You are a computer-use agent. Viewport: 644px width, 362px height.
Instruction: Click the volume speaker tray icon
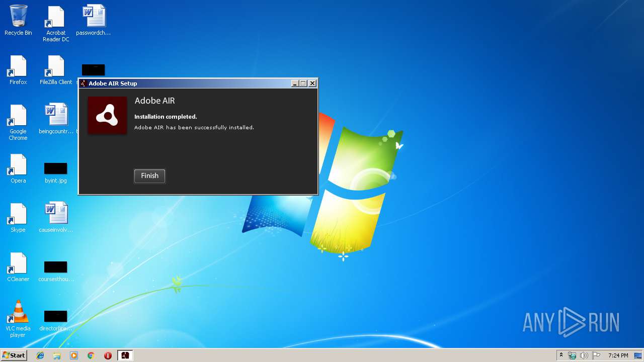tap(584, 355)
